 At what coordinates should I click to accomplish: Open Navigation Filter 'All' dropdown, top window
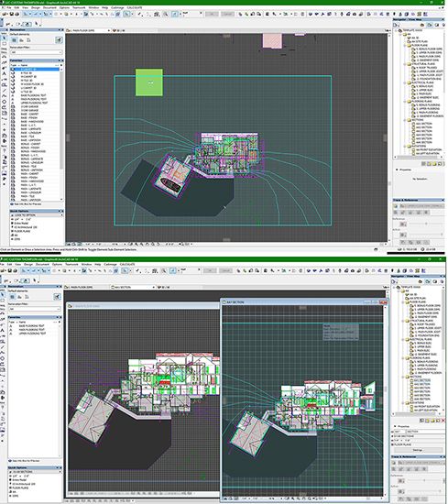[36, 52]
